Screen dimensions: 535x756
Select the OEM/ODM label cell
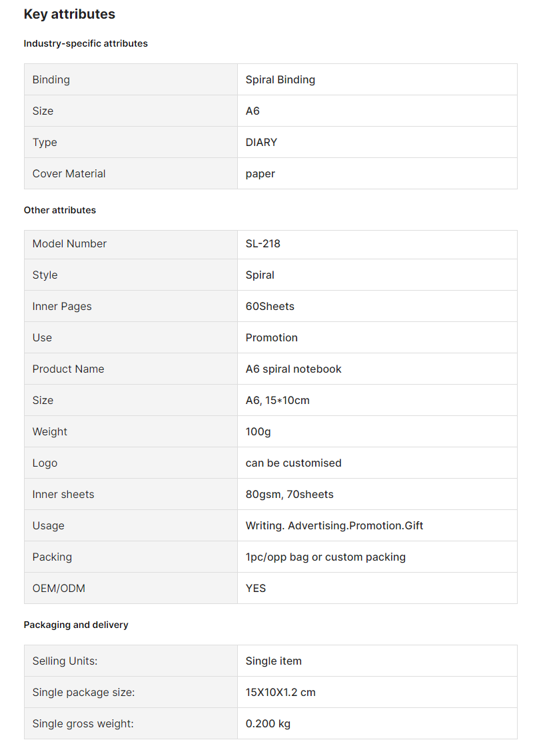[x=131, y=588]
